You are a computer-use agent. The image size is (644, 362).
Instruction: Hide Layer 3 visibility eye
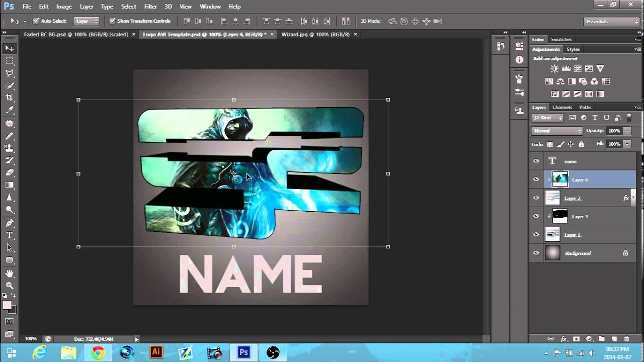pyautogui.click(x=536, y=216)
